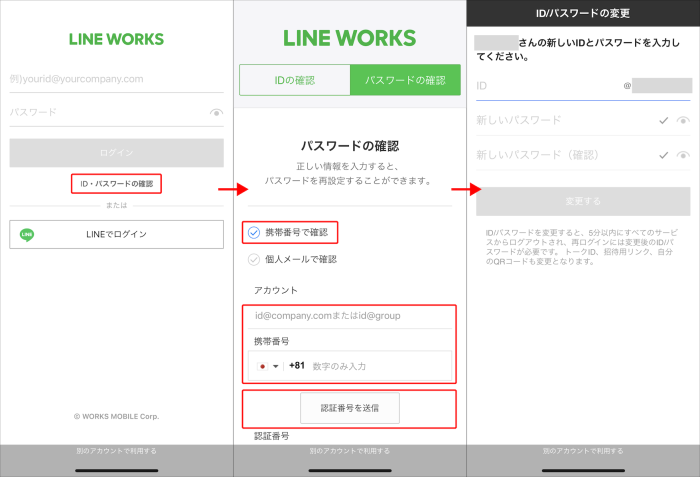Viewport: 700px width, 477px height.
Task: Click the ID/パスワードの変更 header title
Action: click(x=583, y=13)
